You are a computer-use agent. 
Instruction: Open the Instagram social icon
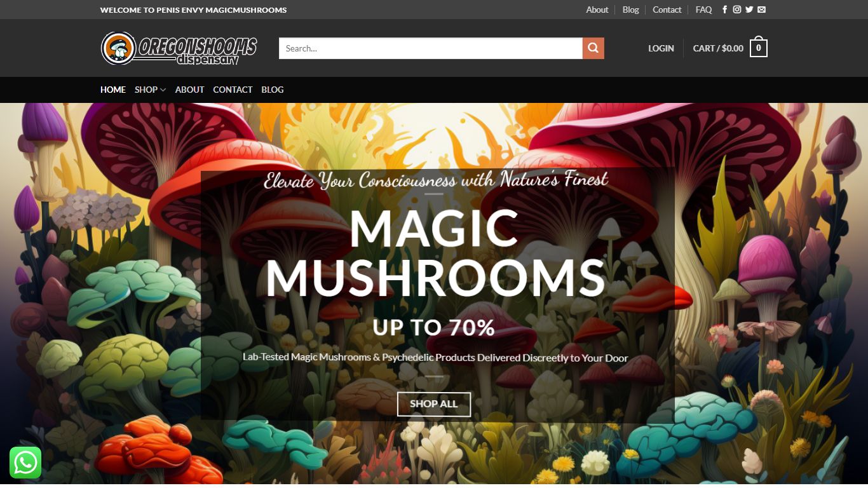[x=736, y=10]
